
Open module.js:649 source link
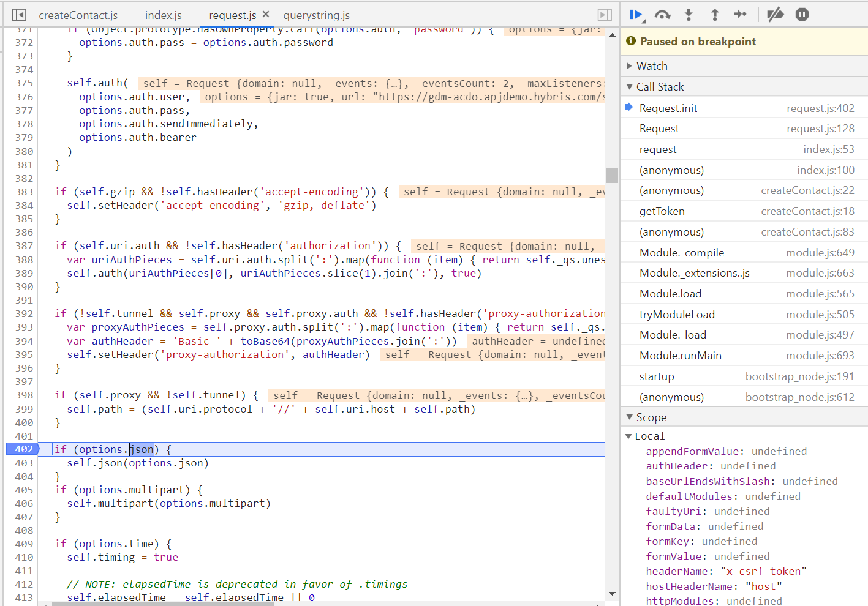point(820,253)
